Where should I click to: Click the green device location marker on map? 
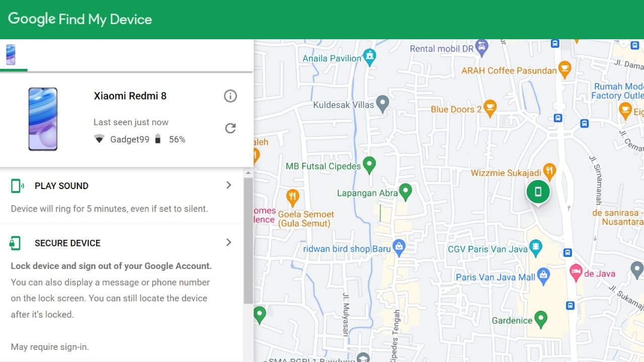click(x=538, y=192)
